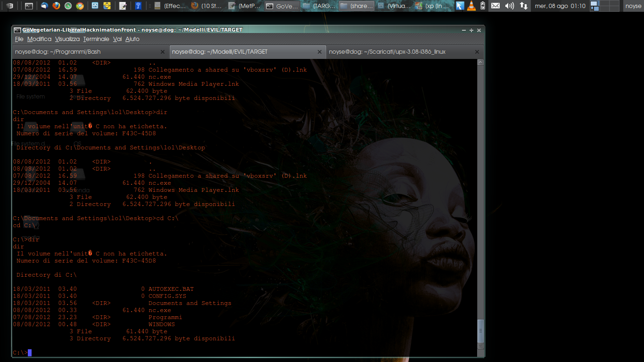Open the network connections indicator
Screen dimensions: 644x362
tap(523, 6)
